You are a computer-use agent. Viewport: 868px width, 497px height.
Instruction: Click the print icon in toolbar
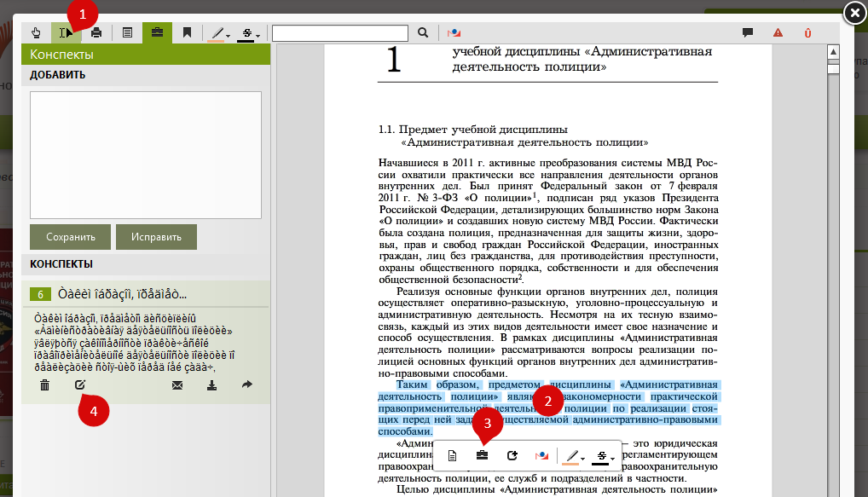tap(96, 33)
